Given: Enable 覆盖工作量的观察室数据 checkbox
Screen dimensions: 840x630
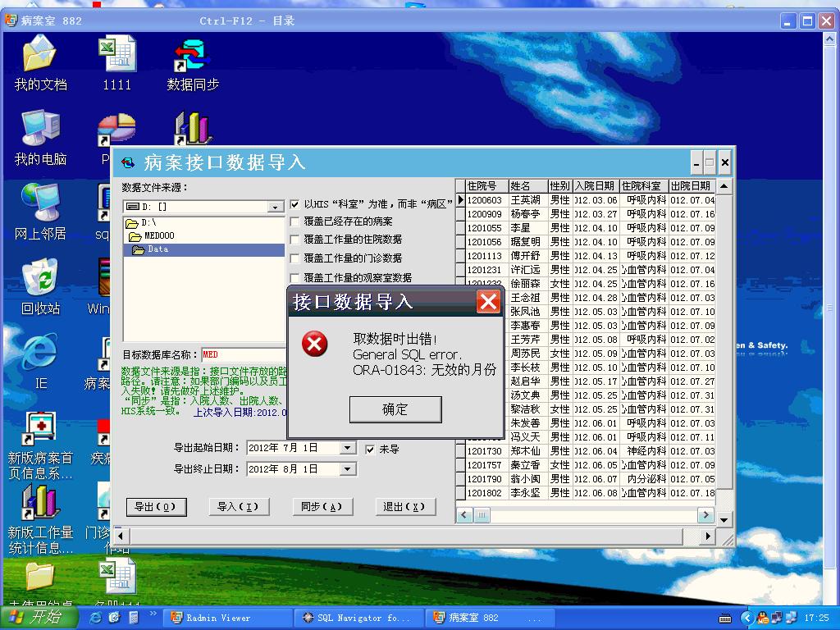Looking at the screenshot, I should [294, 277].
